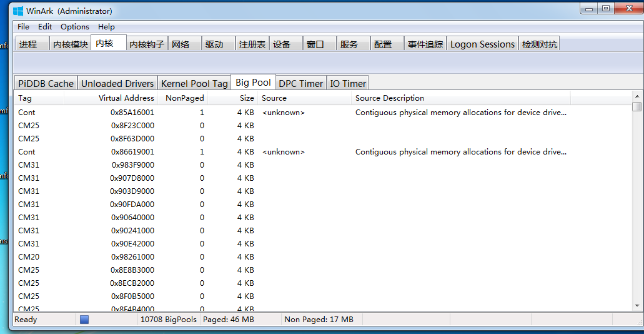
Task: Select the CM20 row 0x98261000
Action: coord(323,257)
